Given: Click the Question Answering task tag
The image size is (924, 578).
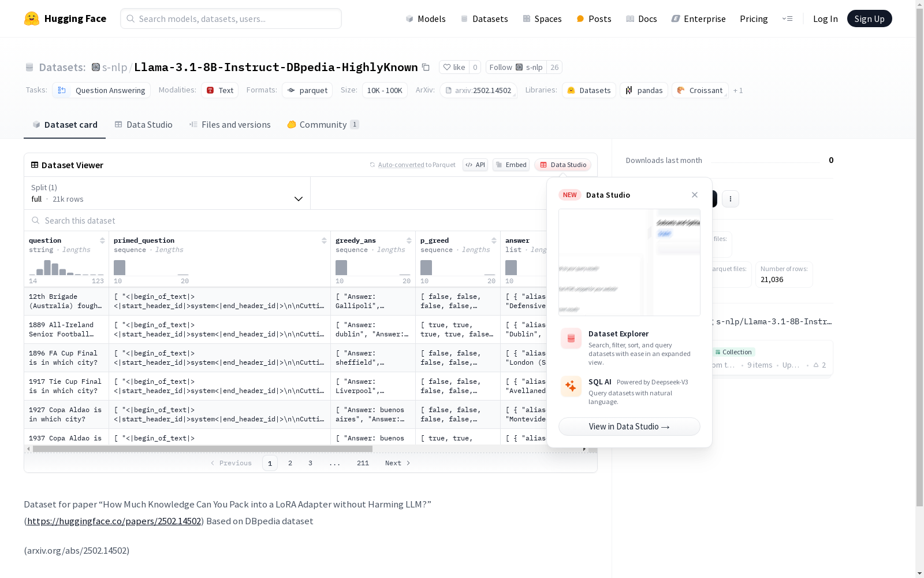Looking at the screenshot, I should coord(102,90).
